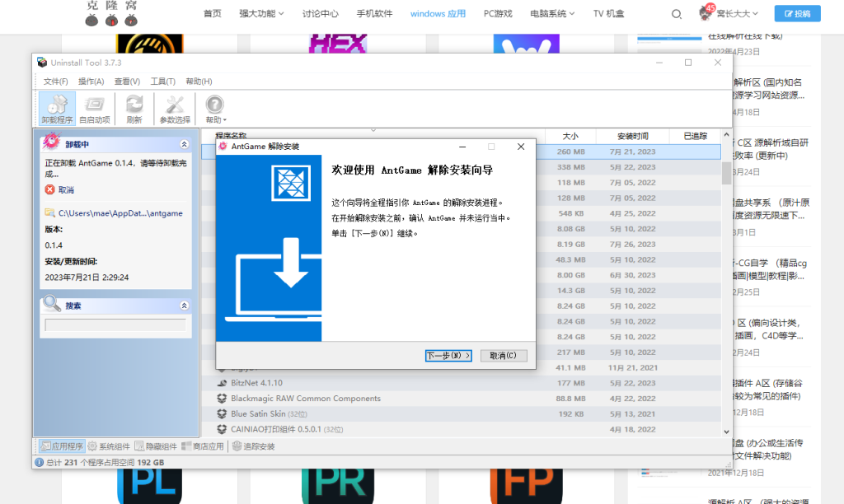Image resolution: width=844 pixels, height=504 pixels.
Task: Click the 卸载中 panel header icon
Action: click(x=52, y=142)
